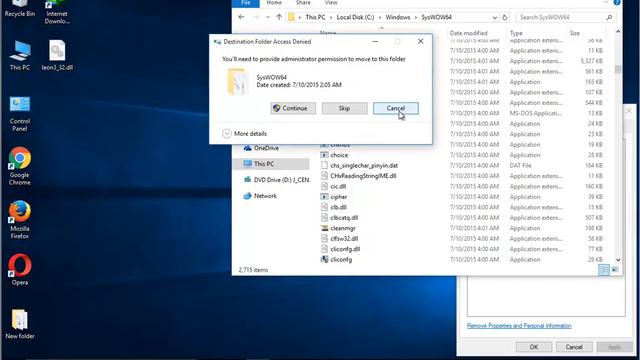Click OK in the Properties window
This screenshot has height=360, width=640.
(x=534, y=347)
